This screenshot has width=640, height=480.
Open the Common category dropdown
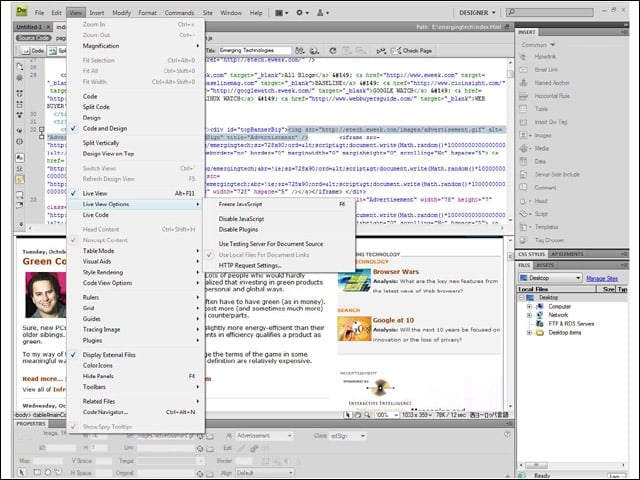pyautogui.click(x=538, y=44)
